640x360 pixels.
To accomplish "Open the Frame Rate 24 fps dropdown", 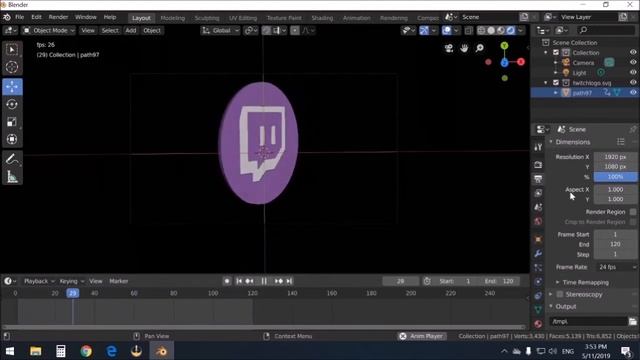I will pos(616,267).
